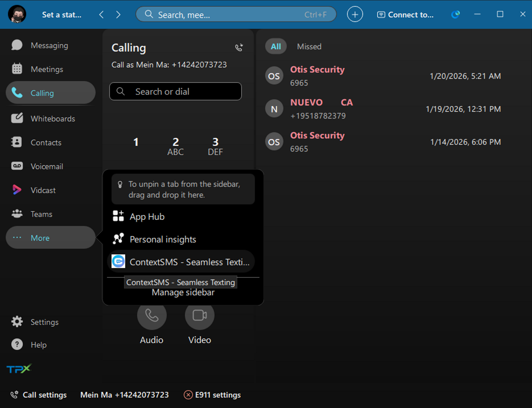Go to Meetings in the sidebar
The width and height of the screenshot is (532, 408).
click(50, 69)
